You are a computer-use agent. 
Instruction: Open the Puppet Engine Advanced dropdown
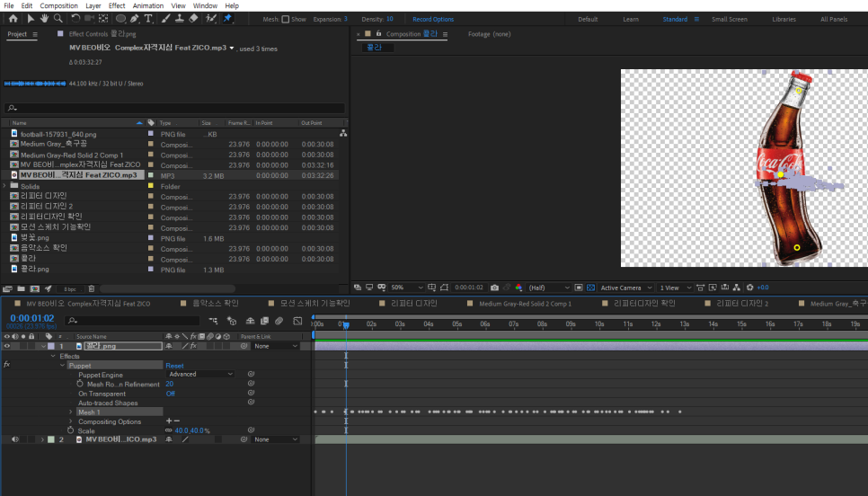coord(200,374)
